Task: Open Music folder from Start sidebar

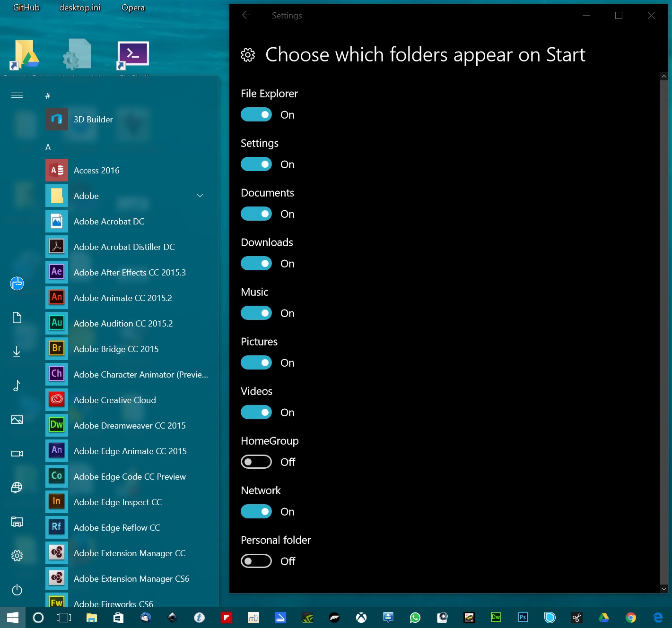Action: [x=17, y=386]
